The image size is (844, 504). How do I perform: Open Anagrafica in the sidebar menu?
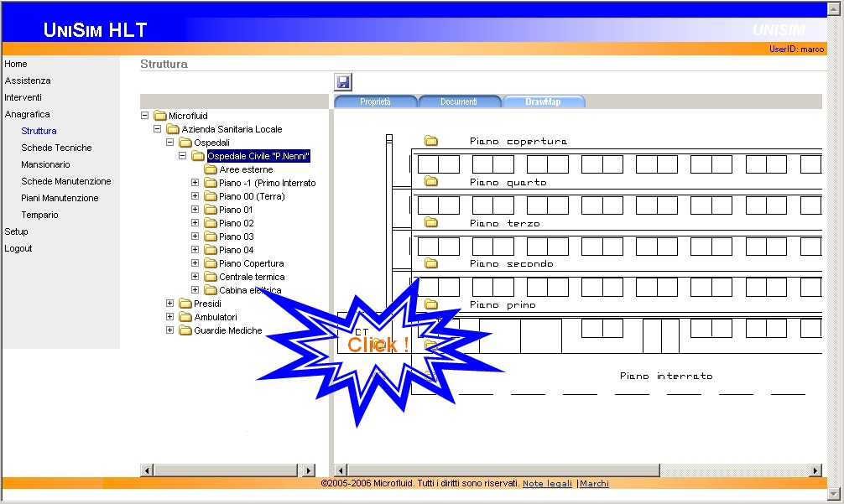click(27, 114)
